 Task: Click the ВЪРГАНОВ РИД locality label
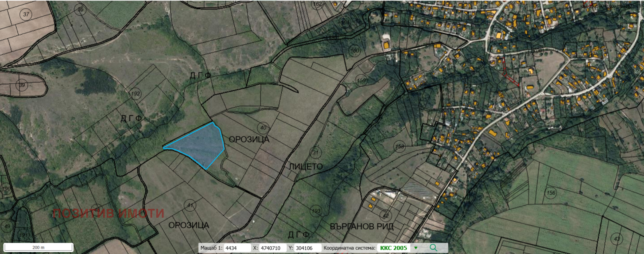click(x=361, y=227)
